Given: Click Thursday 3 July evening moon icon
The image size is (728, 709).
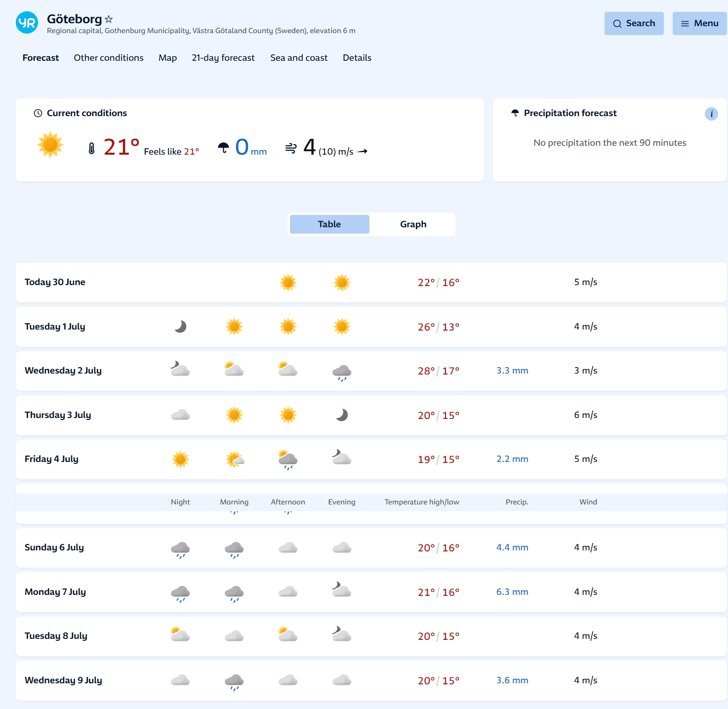Looking at the screenshot, I should 342,415.
